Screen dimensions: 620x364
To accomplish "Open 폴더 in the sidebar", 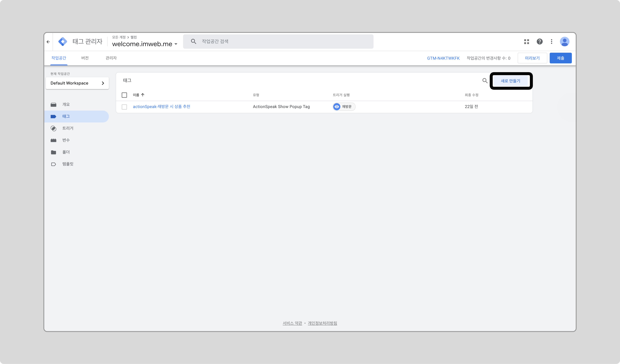I will (77, 152).
